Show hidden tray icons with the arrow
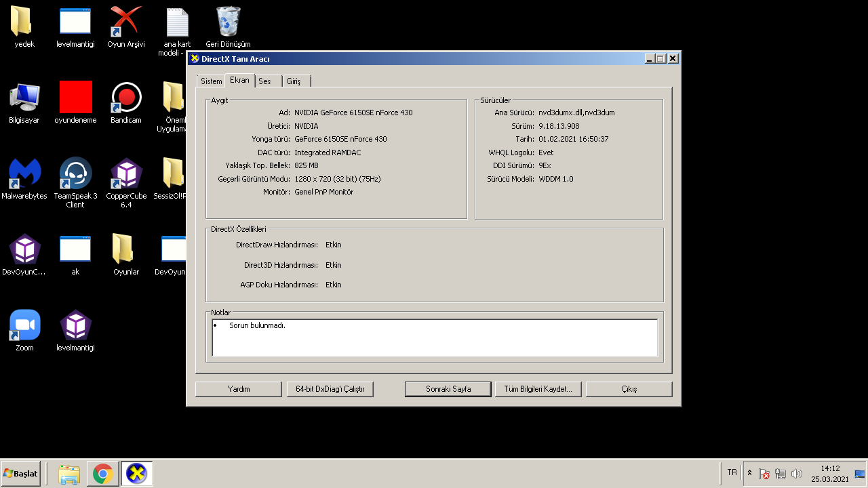868x488 pixels. tap(749, 473)
